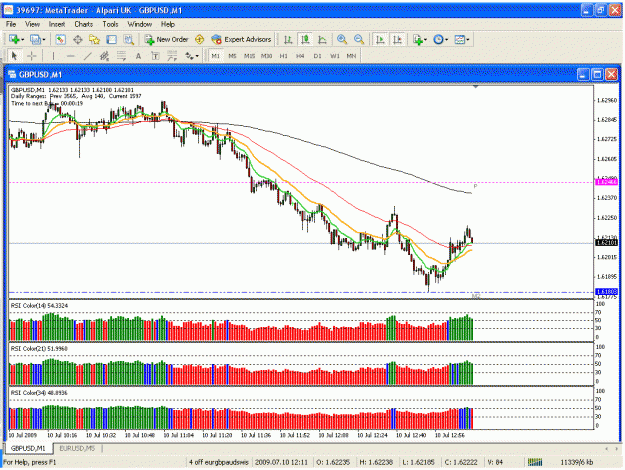Toggle the Market Watch window icon
The height and width of the screenshot is (470, 625).
point(60,39)
